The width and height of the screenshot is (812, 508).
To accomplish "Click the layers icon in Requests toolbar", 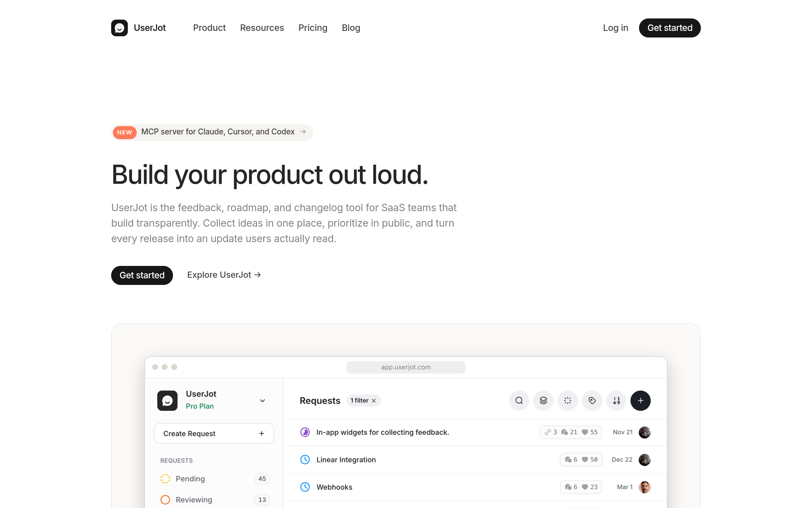I will point(543,401).
